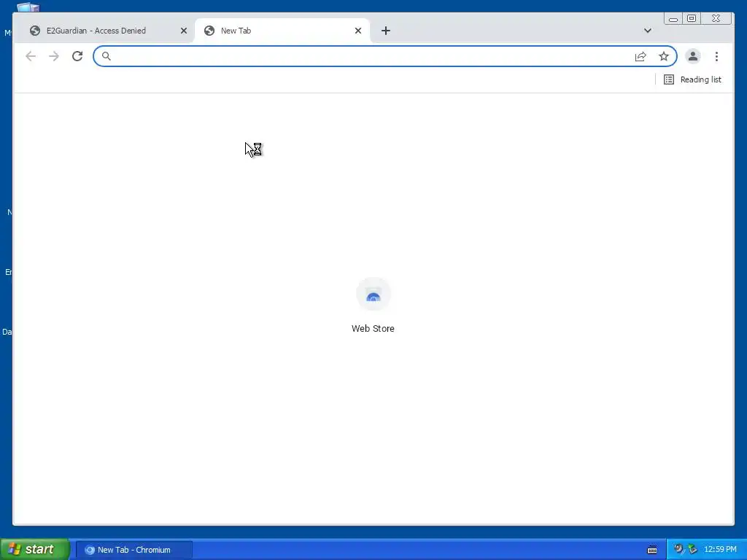Screen dimensions: 747x560
Task: Click the second system tray icon
Action: pos(692,549)
